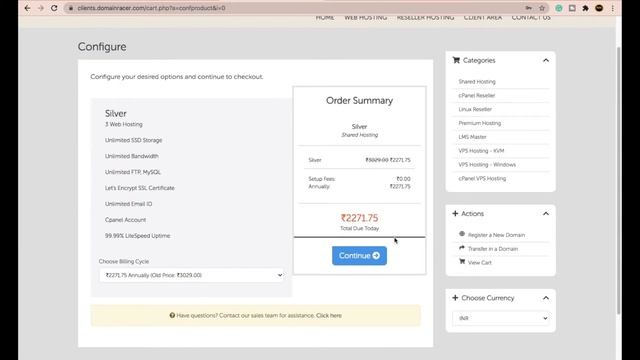This screenshot has height=360, width=640.
Task: Click the page vertical scrollbar
Action: click(x=618, y=180)
